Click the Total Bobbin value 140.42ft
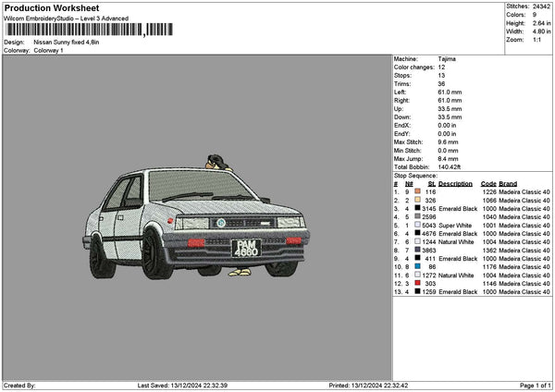555x392 pixels. (x=449, y=167)
